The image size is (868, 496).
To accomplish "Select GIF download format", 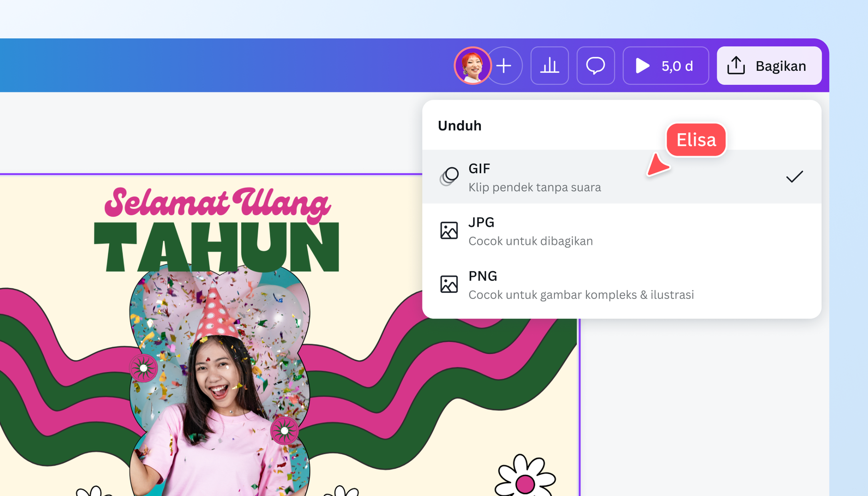I will [622, 177].
